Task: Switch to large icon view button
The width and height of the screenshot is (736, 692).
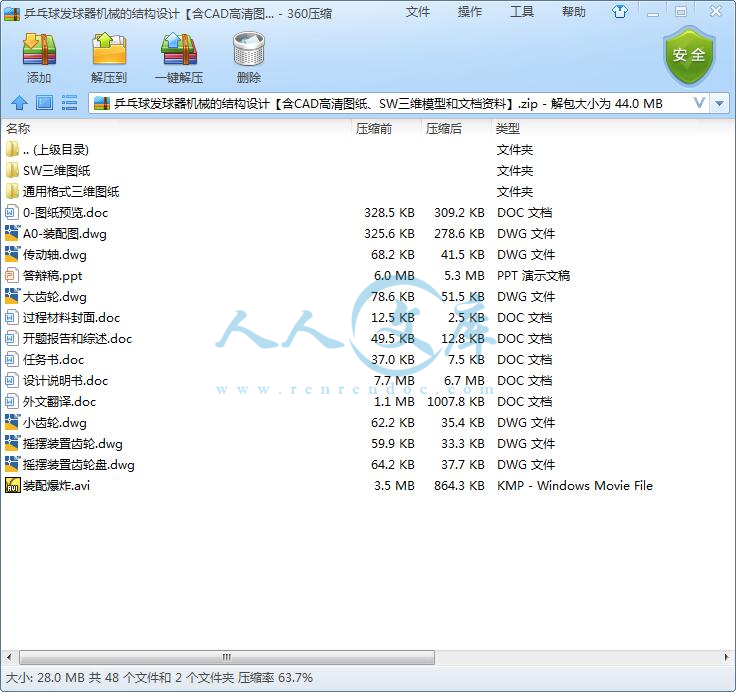Action: [45, 102]
